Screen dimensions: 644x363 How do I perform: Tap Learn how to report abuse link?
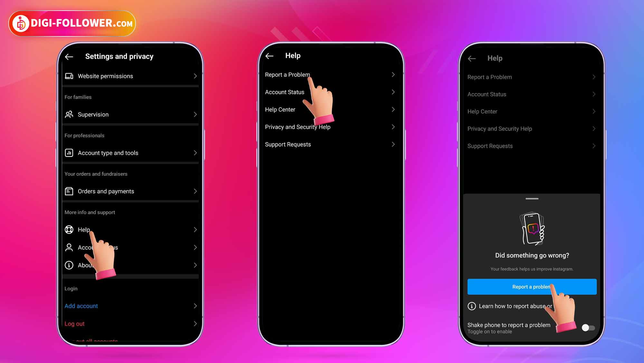pos(514,306)
